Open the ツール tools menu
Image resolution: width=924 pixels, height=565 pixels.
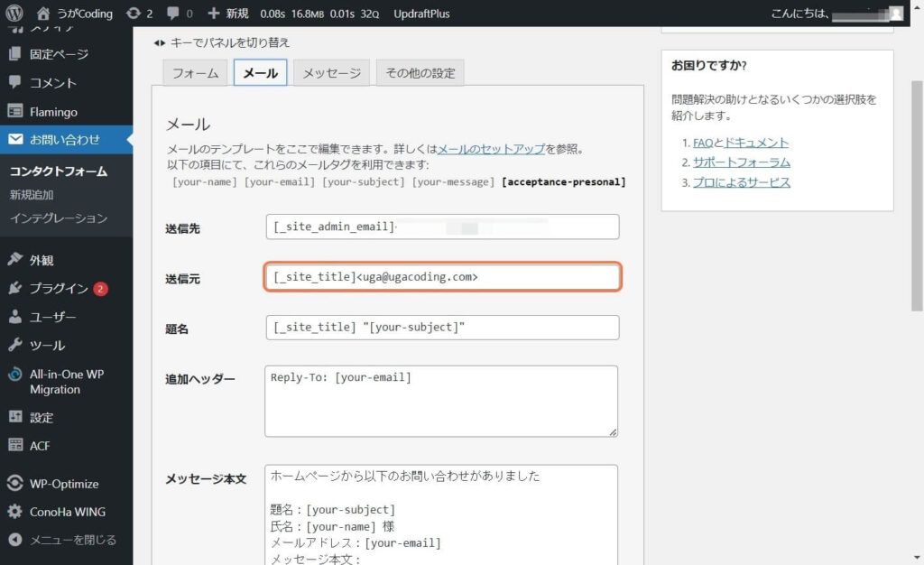point(47,346)
